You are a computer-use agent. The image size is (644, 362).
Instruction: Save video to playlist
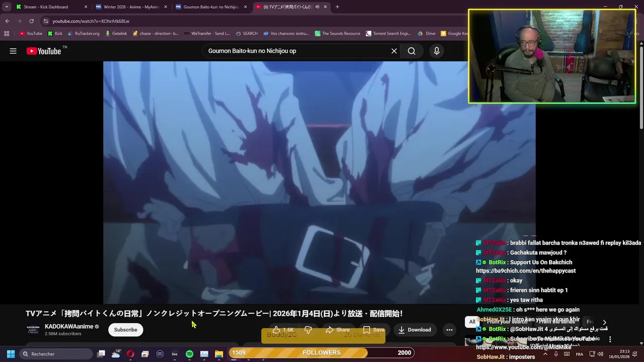373,330
